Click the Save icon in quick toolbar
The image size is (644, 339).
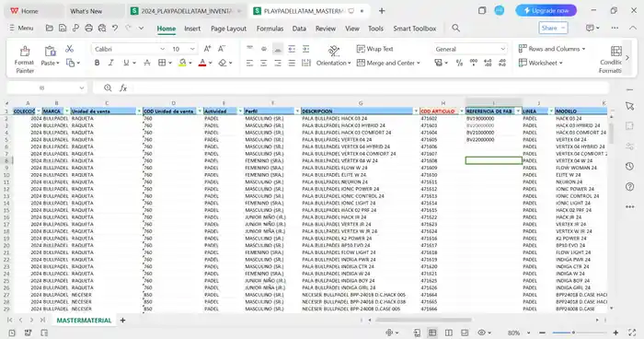63,28
